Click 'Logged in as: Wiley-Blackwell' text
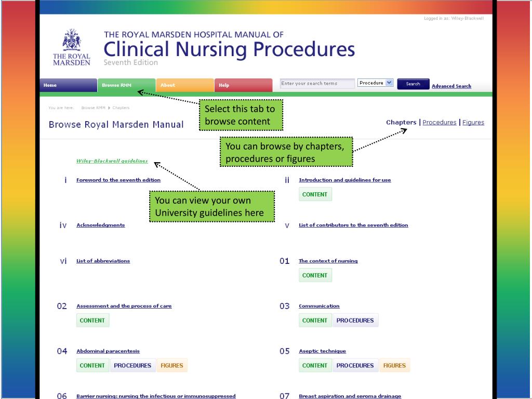 click(x=454, y=18)
